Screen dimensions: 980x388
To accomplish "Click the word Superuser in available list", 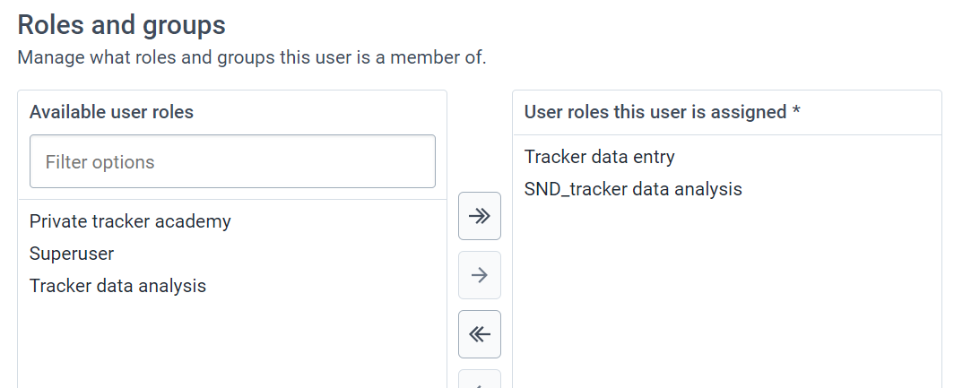I will coord(72,254).
